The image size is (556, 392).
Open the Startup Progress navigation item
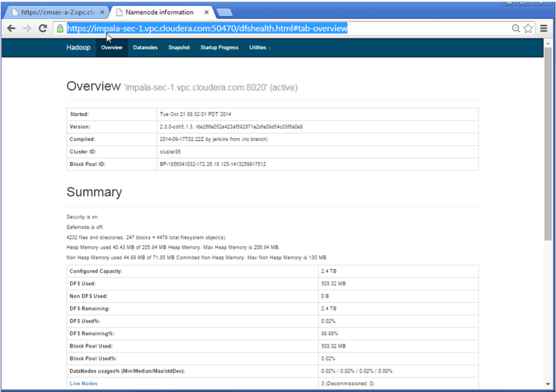(x=219, y=47)
